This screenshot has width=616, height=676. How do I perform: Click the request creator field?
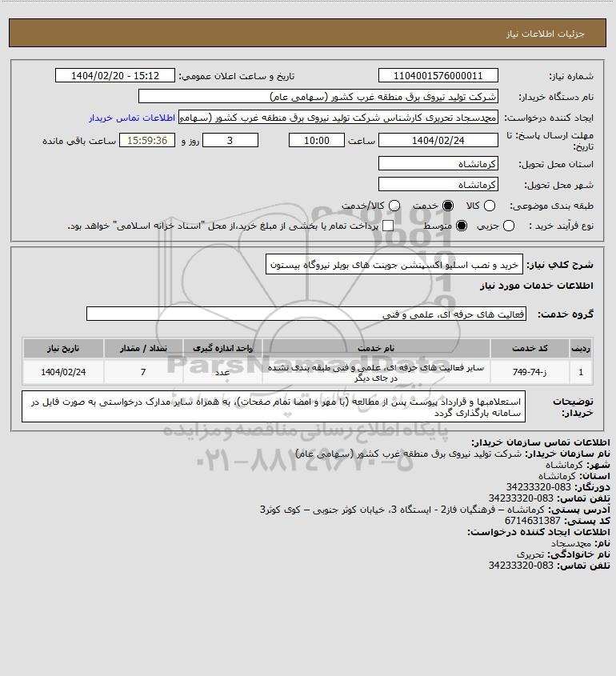coord(338,118)
